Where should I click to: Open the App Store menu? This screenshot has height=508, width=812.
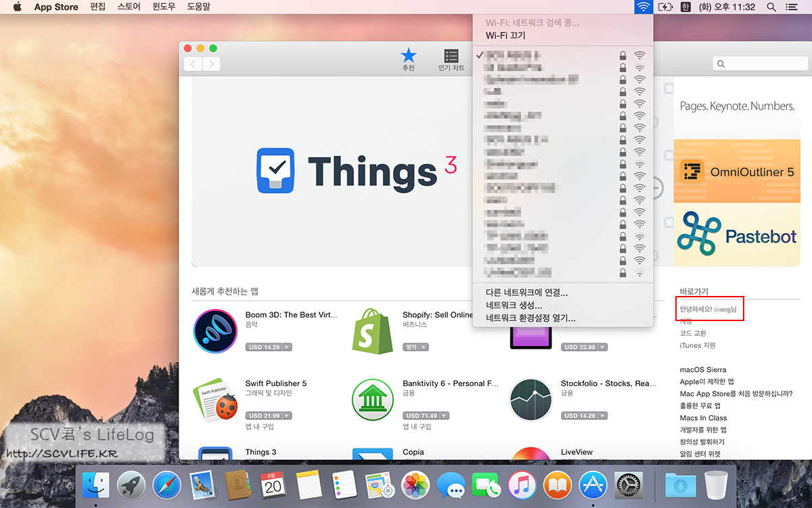pyautogui.click(x=56, y=7)
